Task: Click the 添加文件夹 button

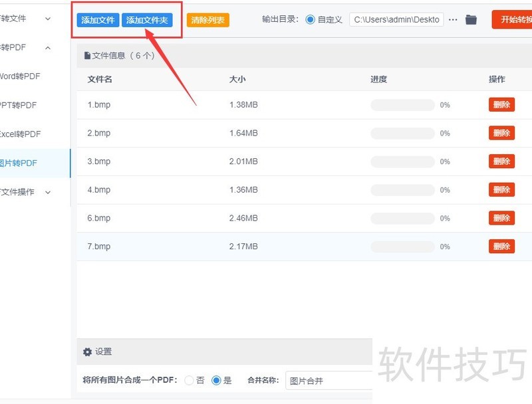Action: pos(147,21)
